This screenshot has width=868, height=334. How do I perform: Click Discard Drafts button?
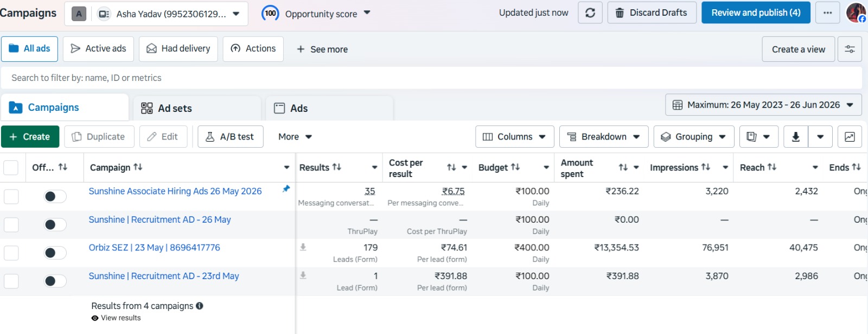652,12
